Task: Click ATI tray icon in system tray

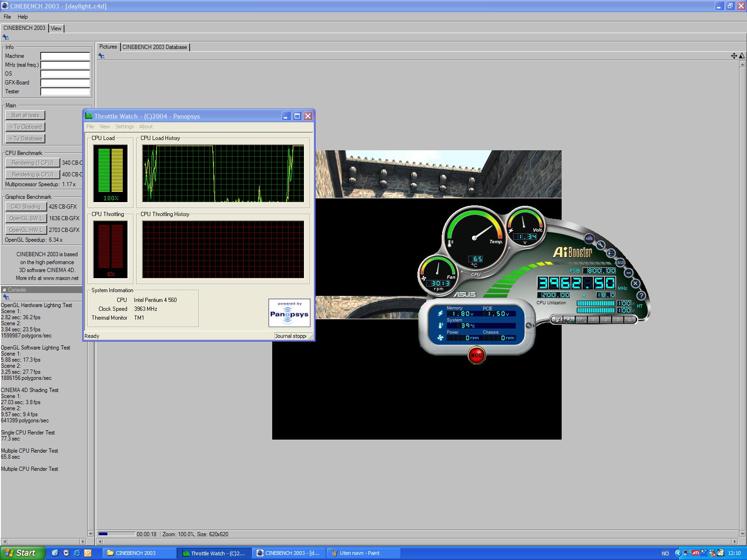Action: tap(696, 553)
